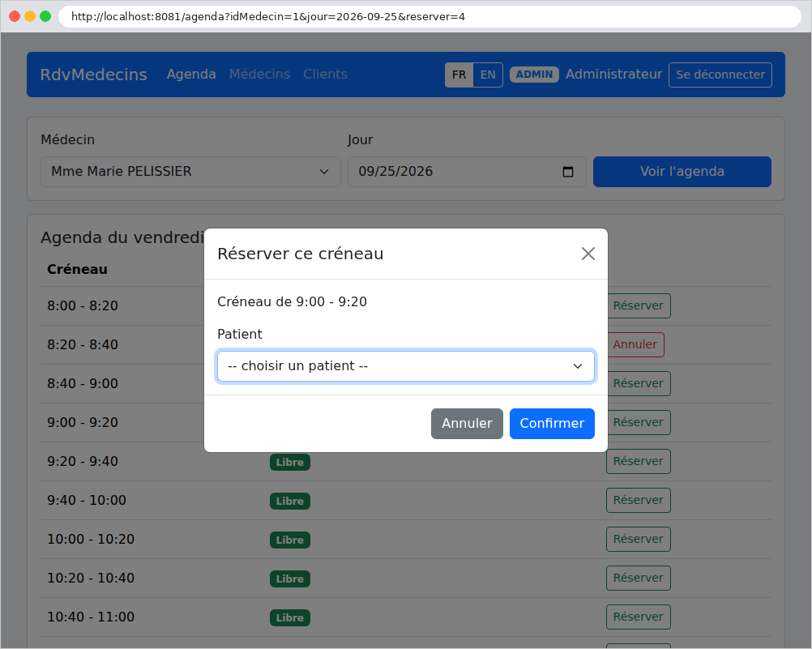Image resolution: width=812 pixels, height=649 pixels.
Task: Click the ADMIN role badge
Action: pos(534,75)
